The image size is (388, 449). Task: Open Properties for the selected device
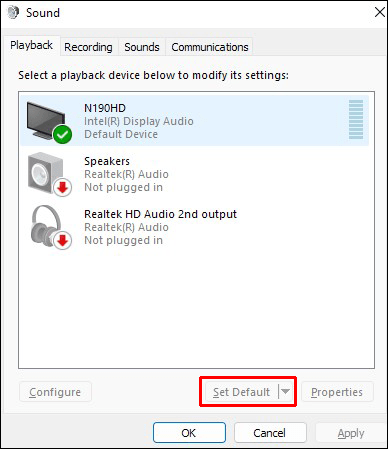click(x=337, y=392)
